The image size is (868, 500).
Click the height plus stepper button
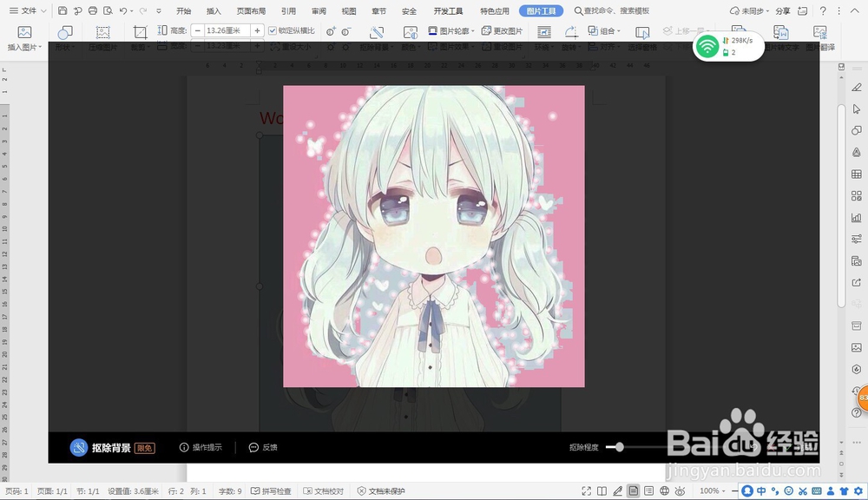258,31
